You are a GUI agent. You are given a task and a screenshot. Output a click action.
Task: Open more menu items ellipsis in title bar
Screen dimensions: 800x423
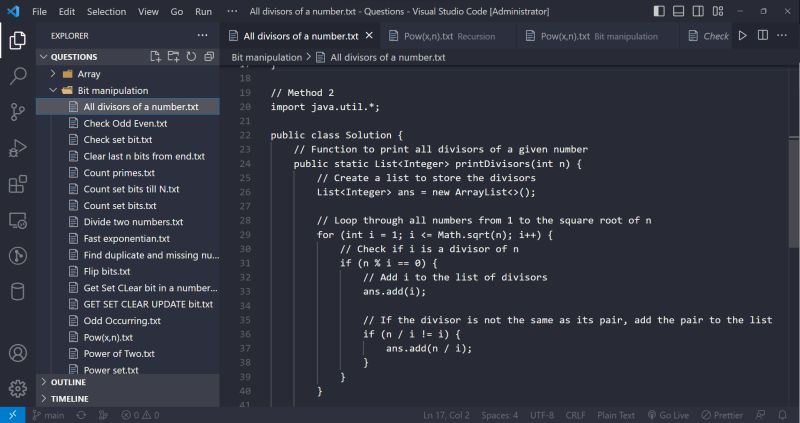tap(232, 11)
